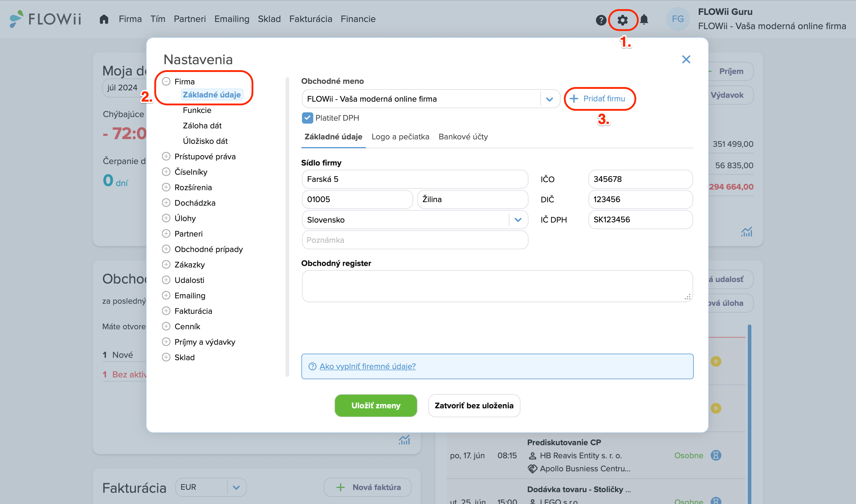Open the Sklad top menu
The height and width of the screenshot is (504, 856).
pyautogui.click(x=269, y=19)
